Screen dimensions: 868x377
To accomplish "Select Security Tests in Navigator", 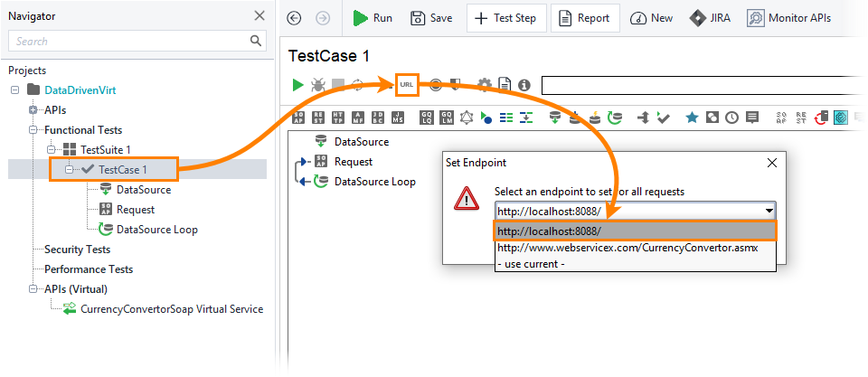I will click(78, 250).
